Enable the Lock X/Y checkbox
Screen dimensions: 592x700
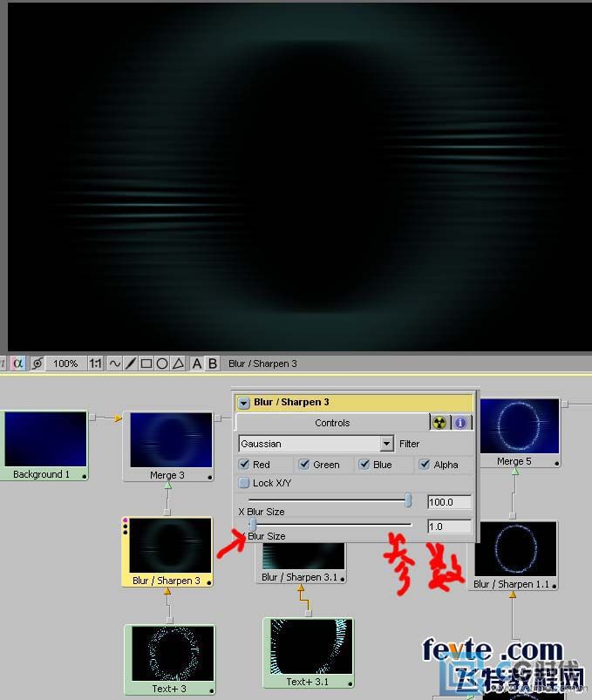pyautogui.click(x=245, y=483)
